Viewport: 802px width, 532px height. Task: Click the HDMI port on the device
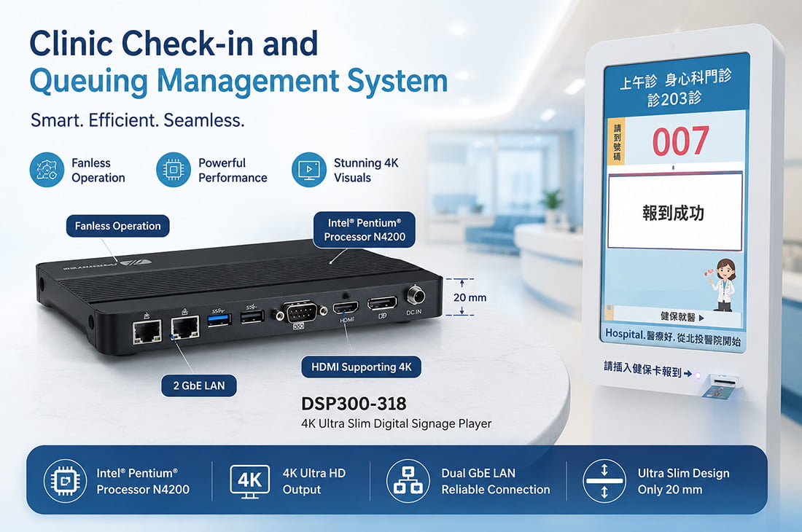346,308
